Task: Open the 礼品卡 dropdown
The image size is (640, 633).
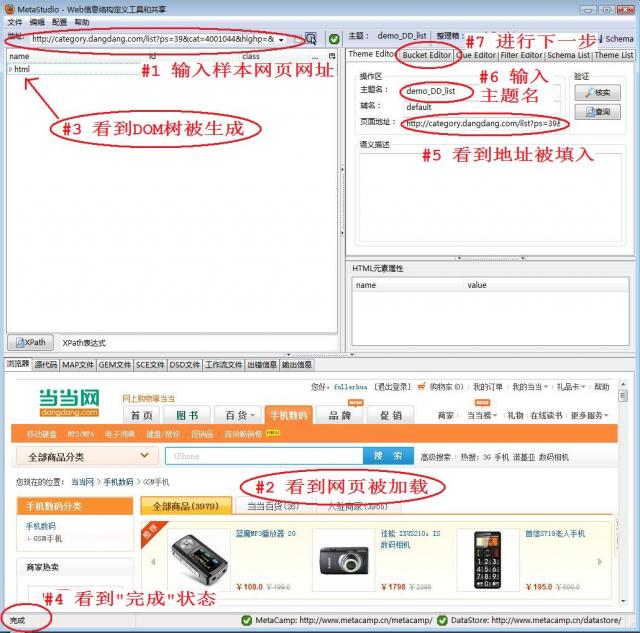Action: [x=571, y=387]
